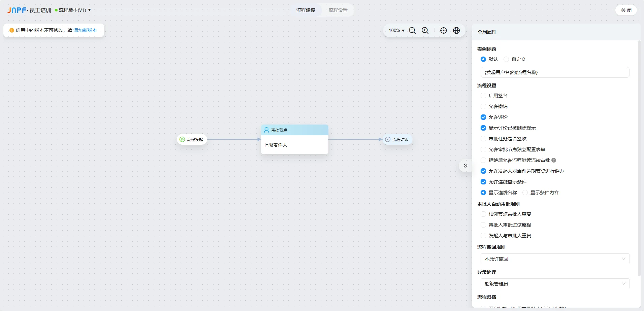
Task: Click the 审批人自动审批规则 section label
Action: click(x=498, y=204)
